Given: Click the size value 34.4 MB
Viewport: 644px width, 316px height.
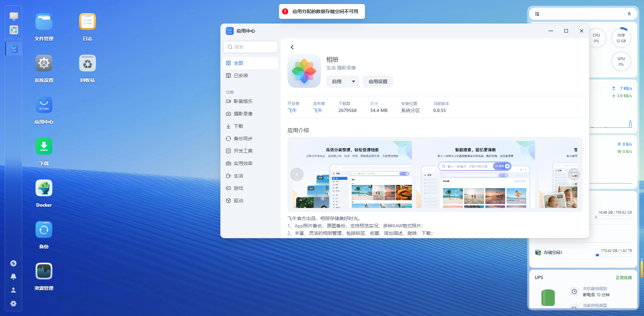Looking at the screenshot, I should 379,110.
